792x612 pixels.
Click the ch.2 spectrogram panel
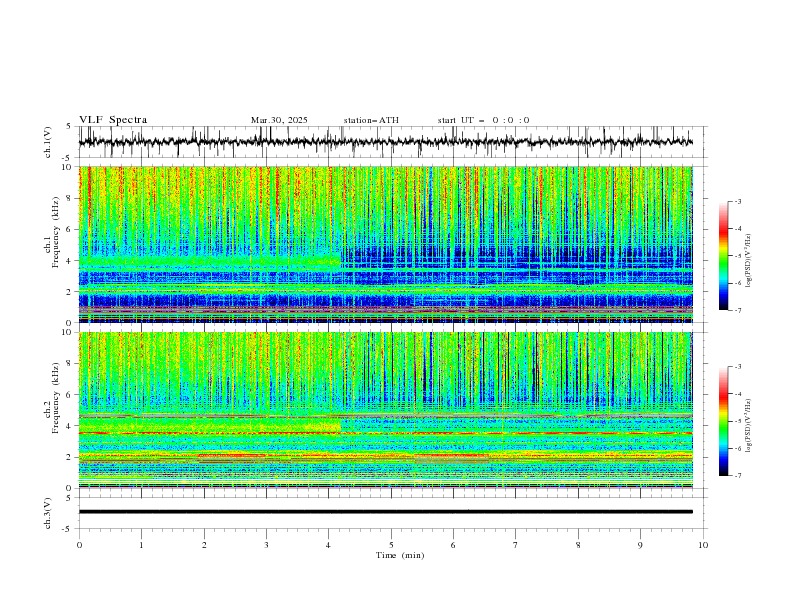coord(385,410)
